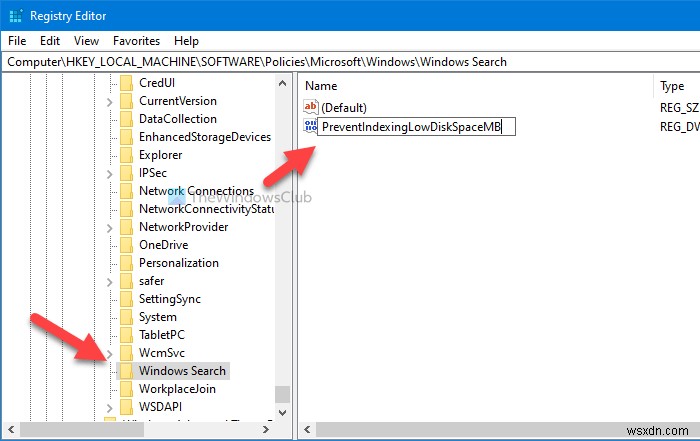Screen dimensions: 700x441
Task: Open the File menu
Action: click(17, 41)
